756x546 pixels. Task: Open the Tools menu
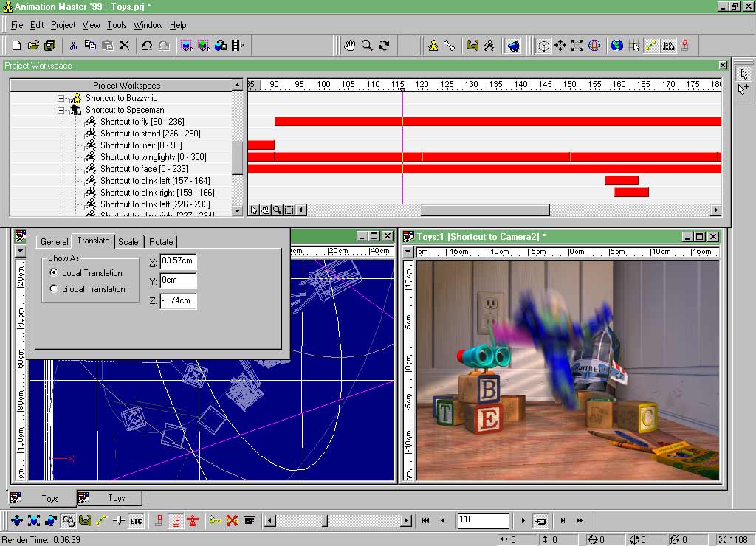[x=117, y=25]
